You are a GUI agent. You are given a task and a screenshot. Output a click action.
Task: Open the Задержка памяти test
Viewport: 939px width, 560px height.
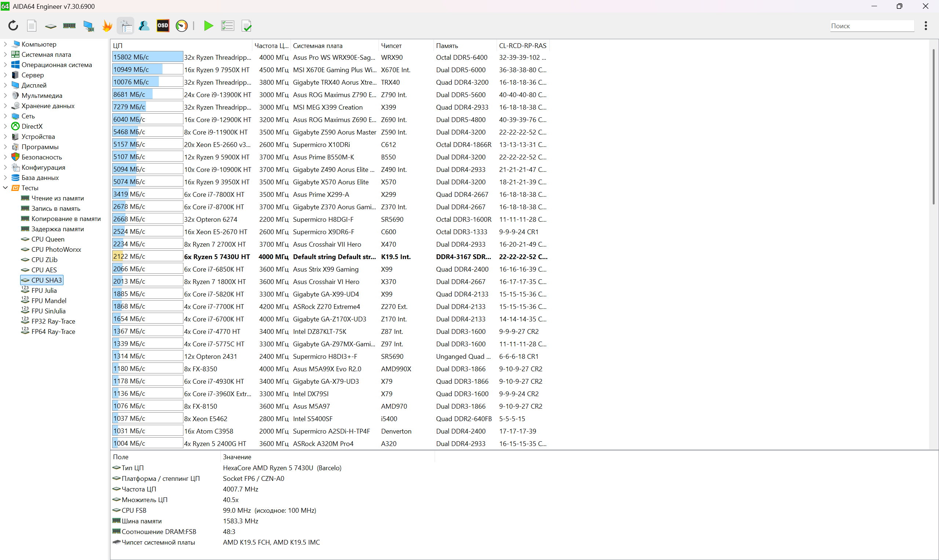coord(57,229)
